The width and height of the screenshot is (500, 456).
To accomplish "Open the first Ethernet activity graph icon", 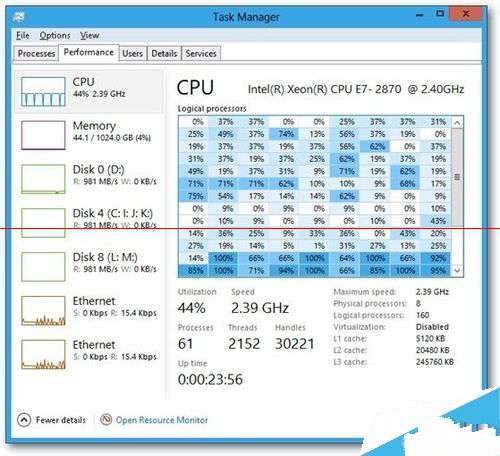I will pos(43,311).
